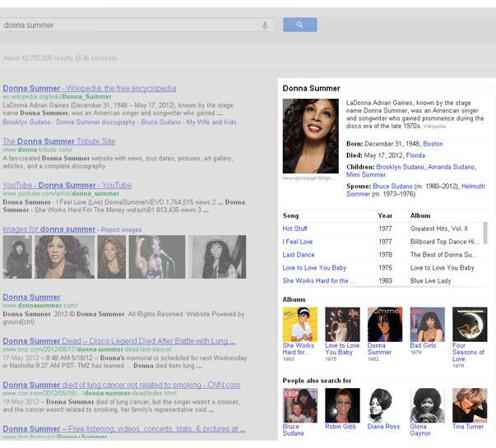Open YouTube - Donna Summer result
Screen dimensions: 496x448
pos(67,185)
